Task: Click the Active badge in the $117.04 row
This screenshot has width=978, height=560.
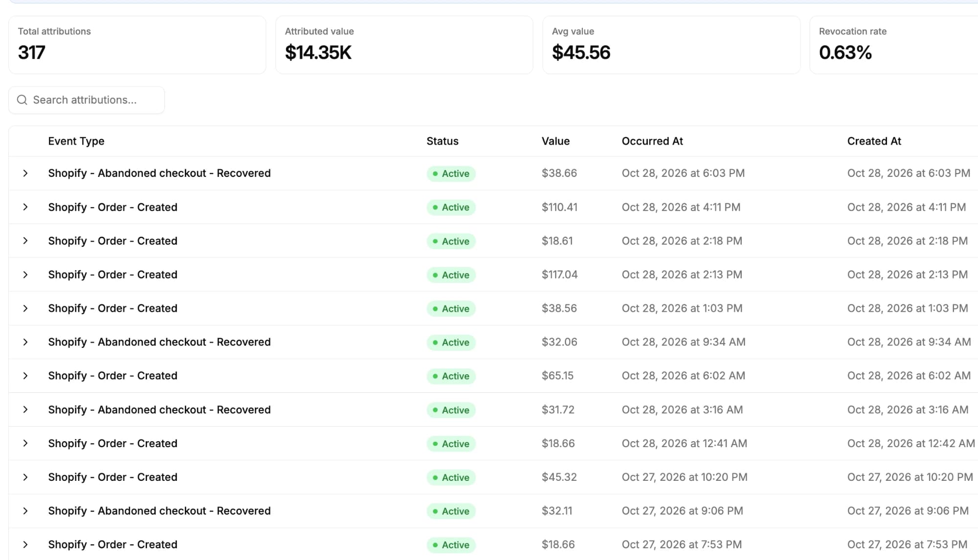Action: click(451, 275)
